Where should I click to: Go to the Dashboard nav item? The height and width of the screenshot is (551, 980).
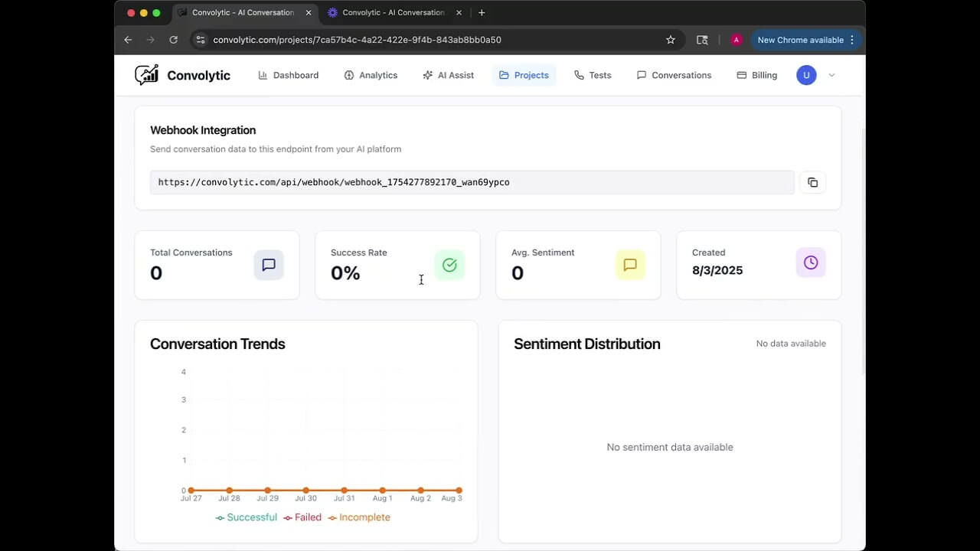coord(289,75)
